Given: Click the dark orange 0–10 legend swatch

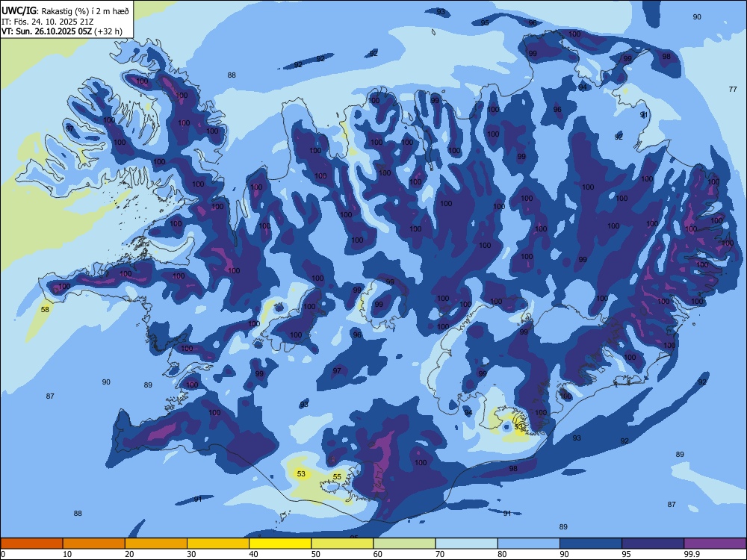Looking at the screenshot, I should (x=31, y=544).
